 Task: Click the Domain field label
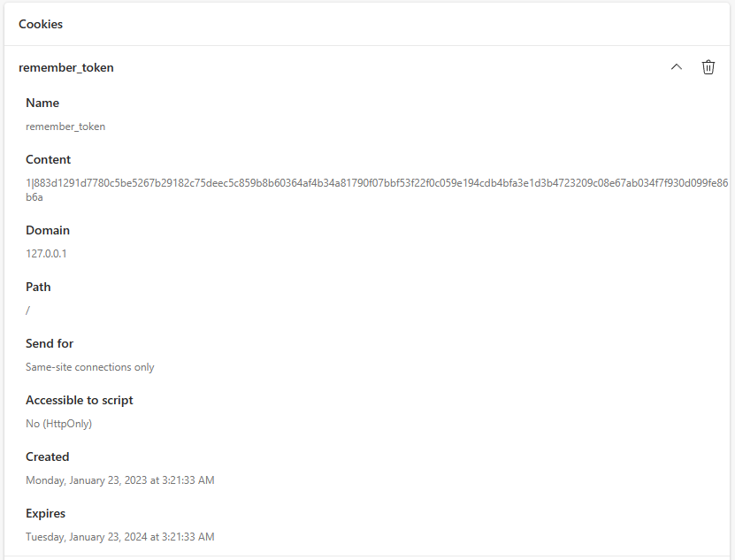pos(48,230)
